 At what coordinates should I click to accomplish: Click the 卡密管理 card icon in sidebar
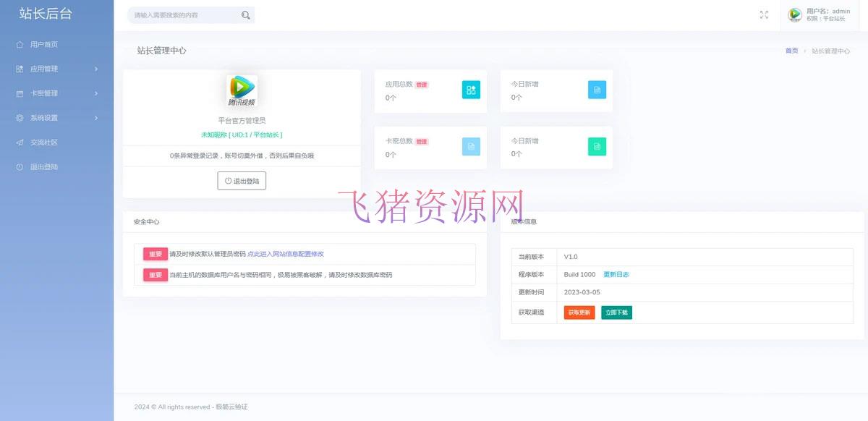click(x=20, y=93)
